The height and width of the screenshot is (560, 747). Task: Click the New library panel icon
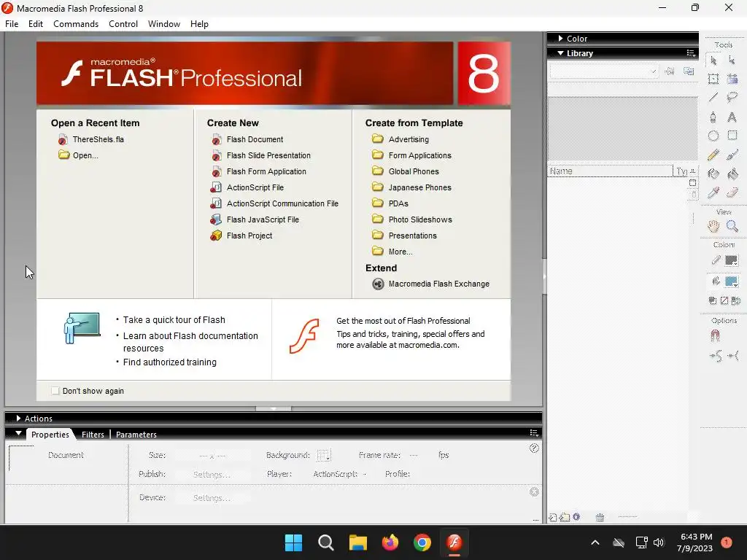(x=689, y=71)
